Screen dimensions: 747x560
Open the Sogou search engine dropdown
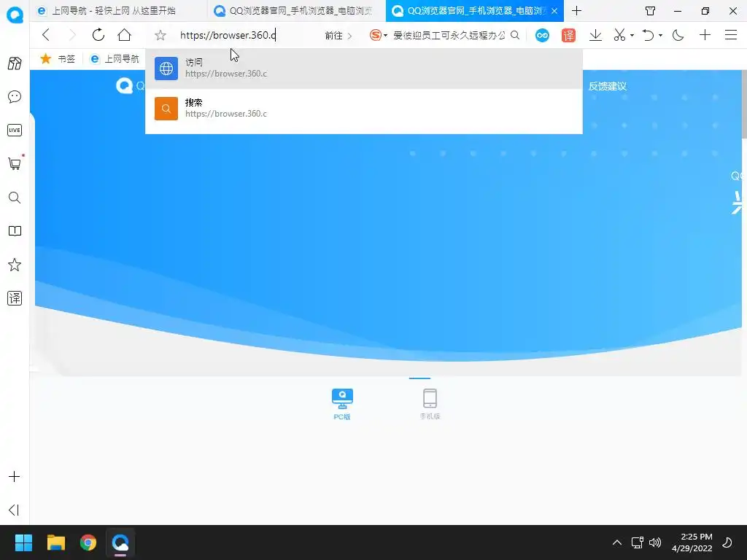pos(379,35)
